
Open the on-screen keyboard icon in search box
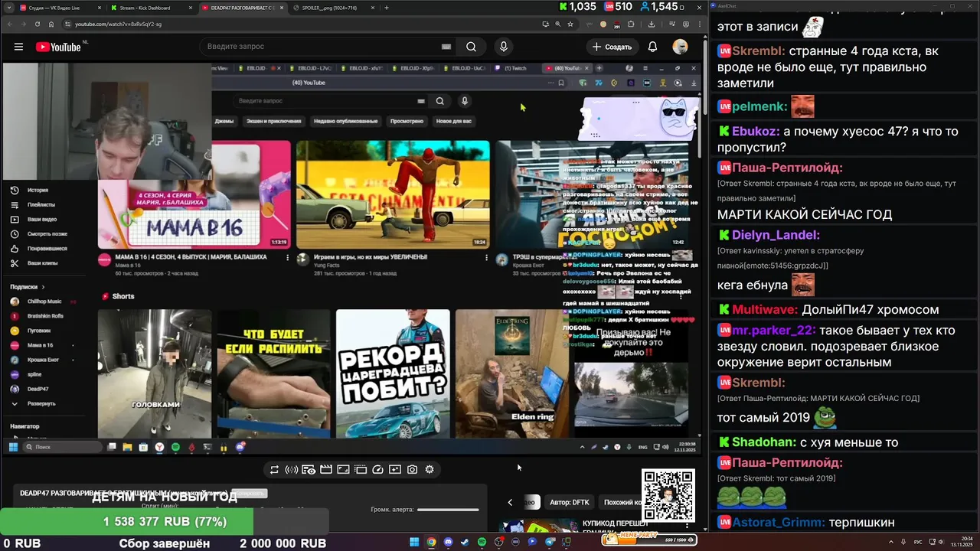click(x=446, y=47)
